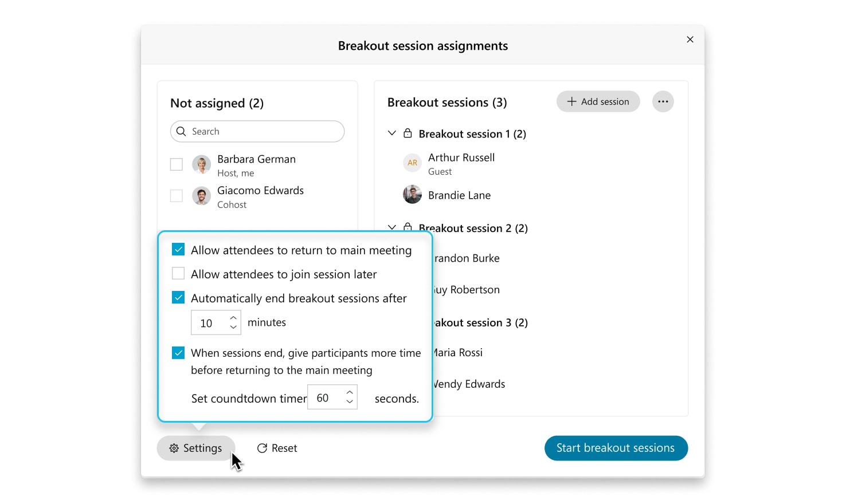Screen dimensions: 846x504
Task: Click Arthur Russell's AR avatar
Action: [x=412, y=163]
